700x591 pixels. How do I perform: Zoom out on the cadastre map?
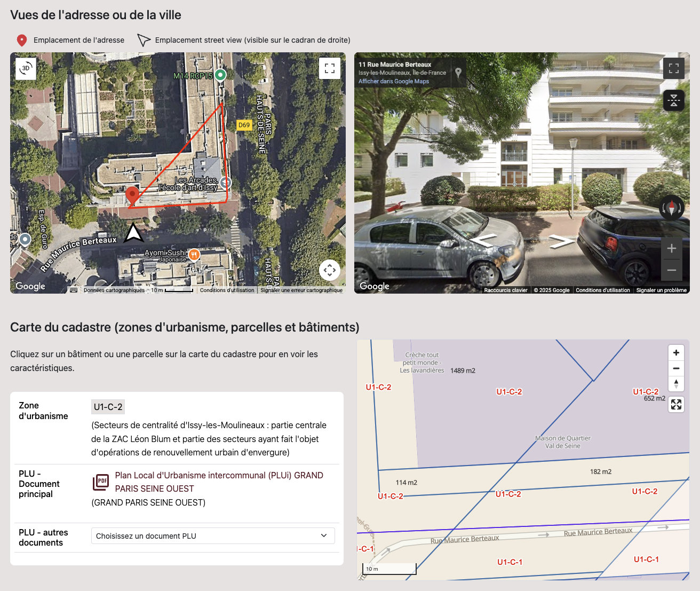click(x=676, y=368)
